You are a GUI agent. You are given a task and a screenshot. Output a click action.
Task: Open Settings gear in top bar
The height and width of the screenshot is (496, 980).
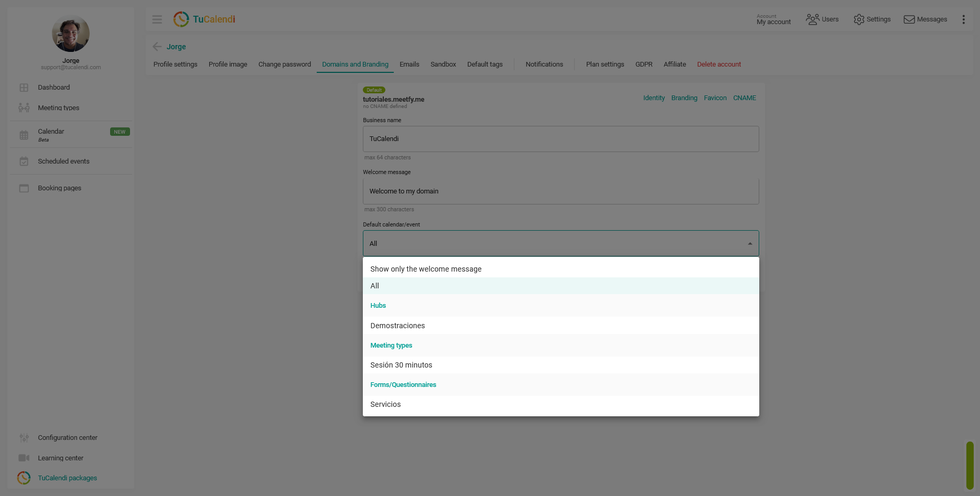pos(859,19)
